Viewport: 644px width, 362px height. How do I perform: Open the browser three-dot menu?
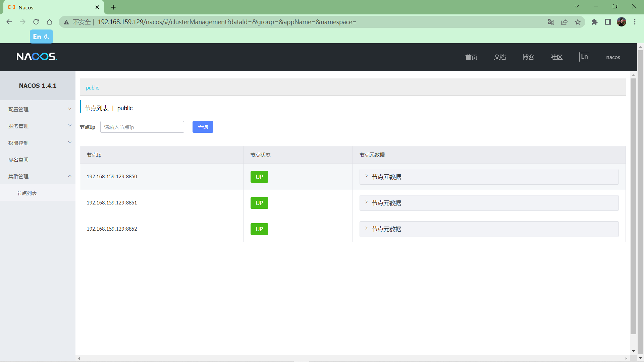click(635, 22)
